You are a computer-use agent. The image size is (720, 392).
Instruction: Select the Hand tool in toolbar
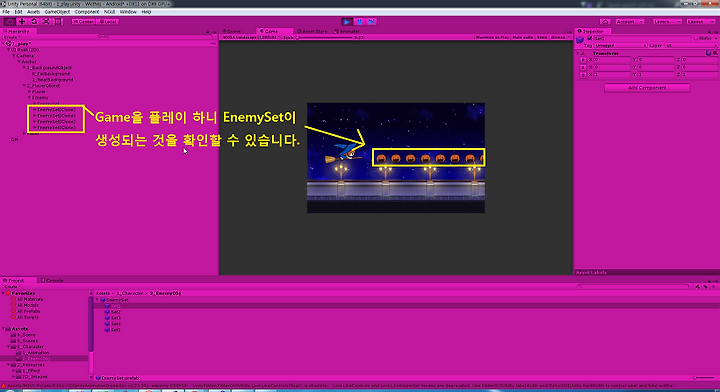click(x=9, y=22)
